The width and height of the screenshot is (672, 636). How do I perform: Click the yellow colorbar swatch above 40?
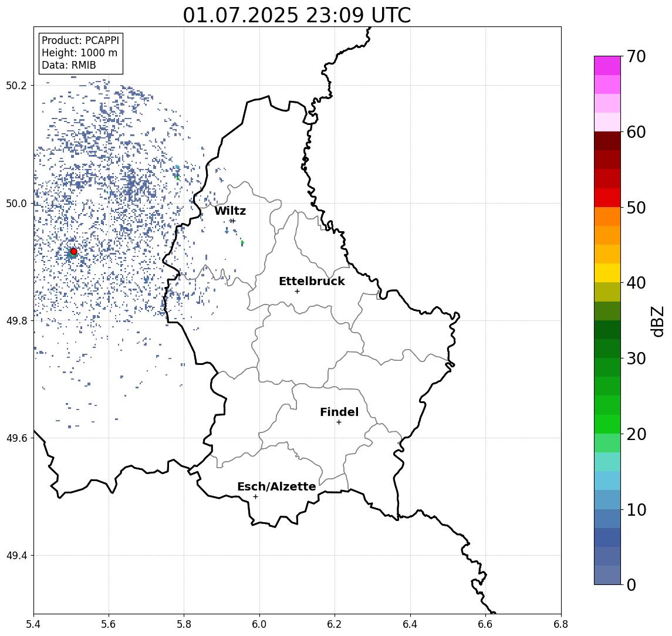(607, 273)
